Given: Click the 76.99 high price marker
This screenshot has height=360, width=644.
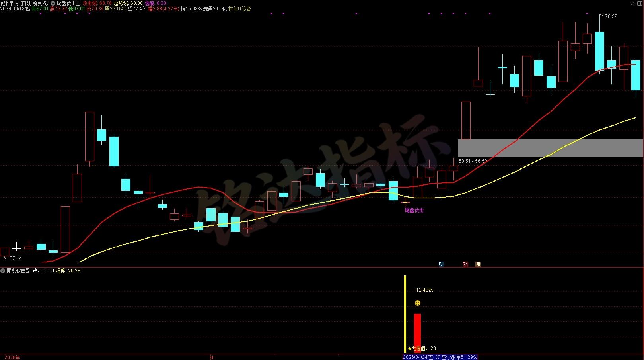Looking at the screenshot, I should point(611,16).
